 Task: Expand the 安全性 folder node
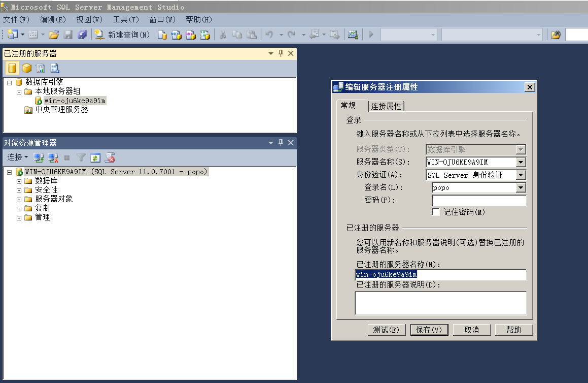(19, 190)
